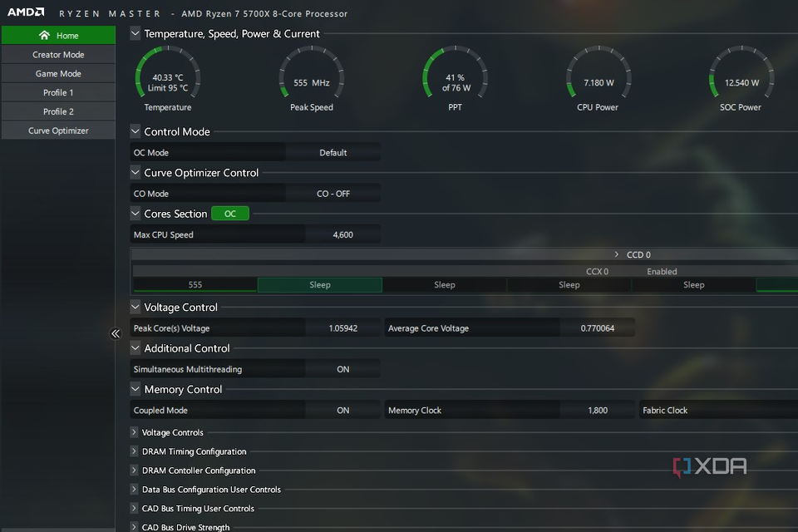Toggle Coupled Mode in Memory Control
The height and width of the screenshot is (532, 798).
click(x=343, y=410)
